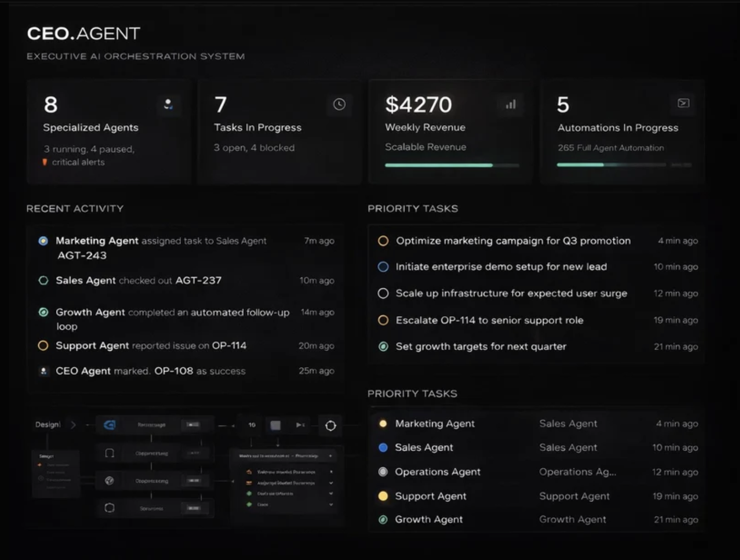The height and width of the screenshot is (560, 740).
Task: Click the Automations In Progress progress bar
Action: click(611, 165)
